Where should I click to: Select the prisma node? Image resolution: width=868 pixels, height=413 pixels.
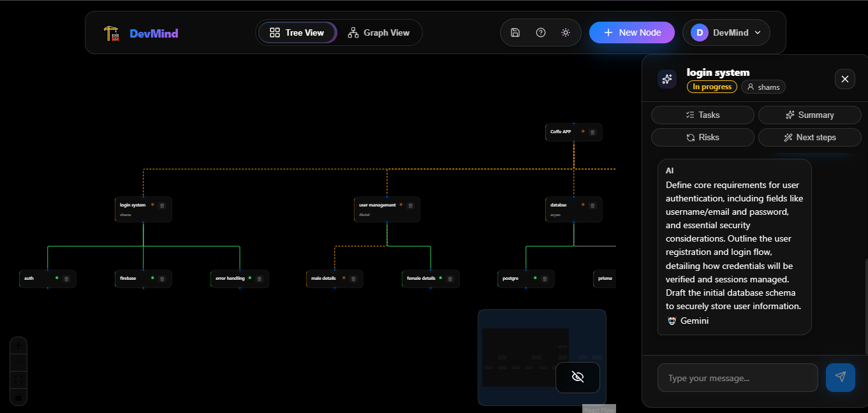click(605, 279)
